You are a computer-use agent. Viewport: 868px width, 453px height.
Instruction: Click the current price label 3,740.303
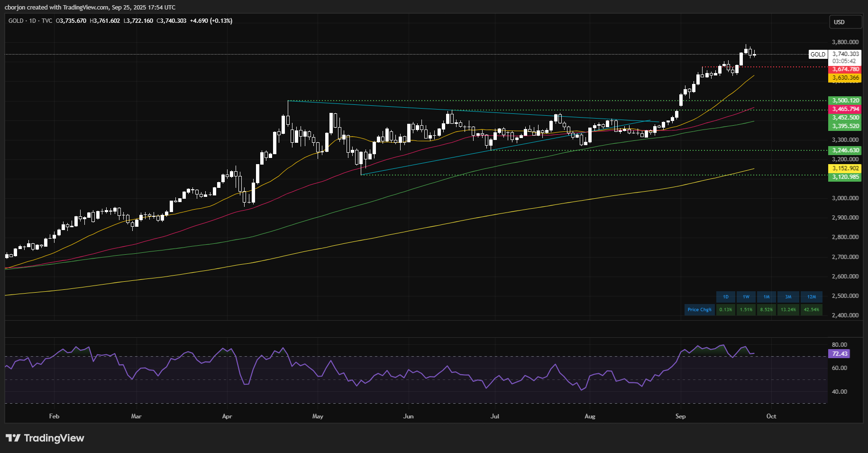point(846,54)
